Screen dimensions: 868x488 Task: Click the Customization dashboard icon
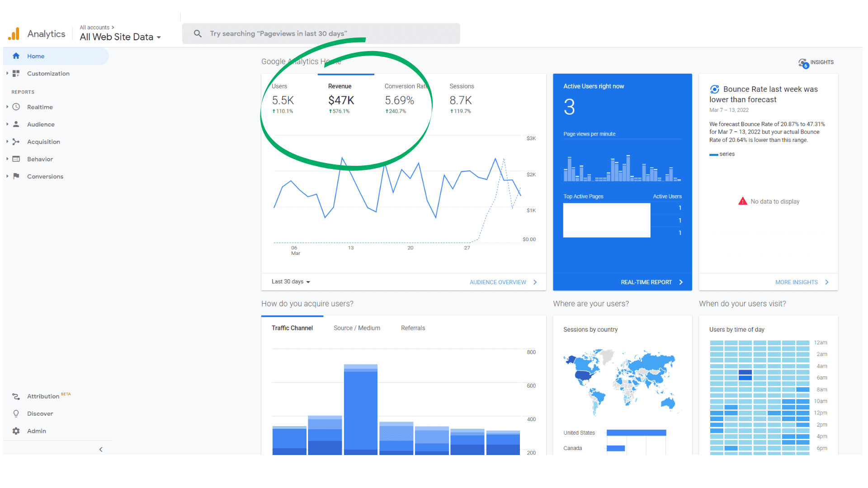pos(16,73)
